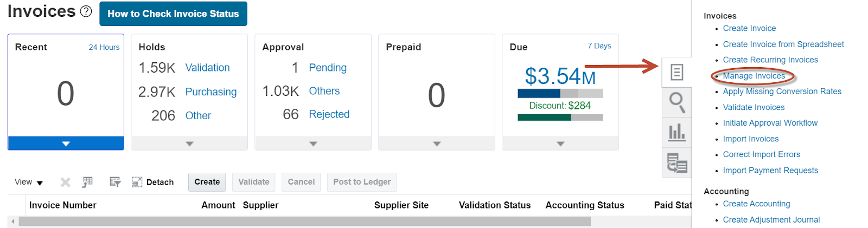Click the Manage Invoices link
Viewport: 868px width, 228px height.
tap(754, 76)
